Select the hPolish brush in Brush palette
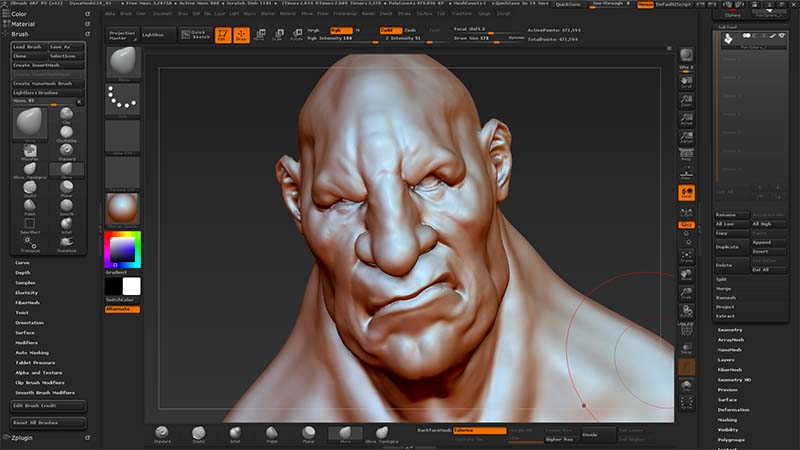Viewport: 800px width, 450px height. click(30, 207)
